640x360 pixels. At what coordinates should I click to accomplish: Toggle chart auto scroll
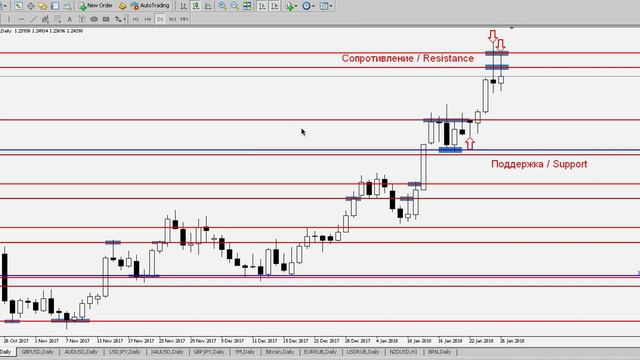pos(262,6)
